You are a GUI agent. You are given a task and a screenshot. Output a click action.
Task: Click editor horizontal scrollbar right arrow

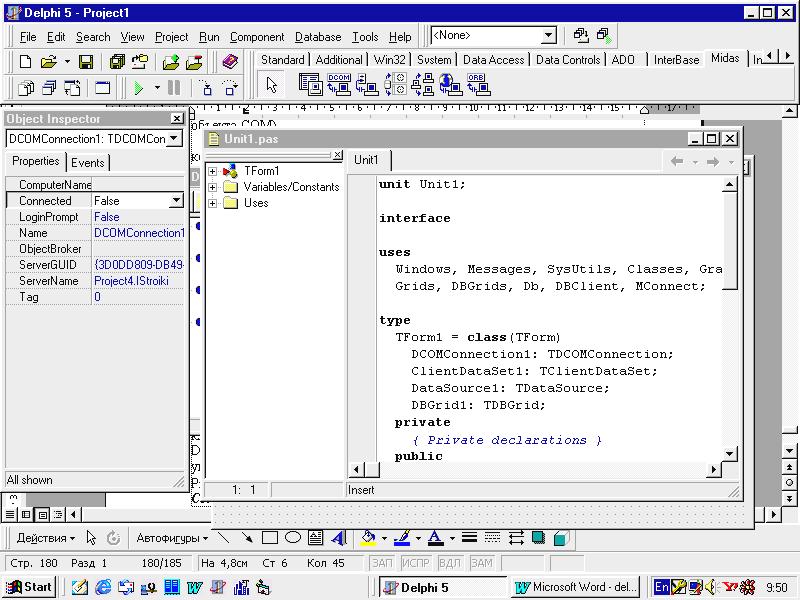click(713, 469)
